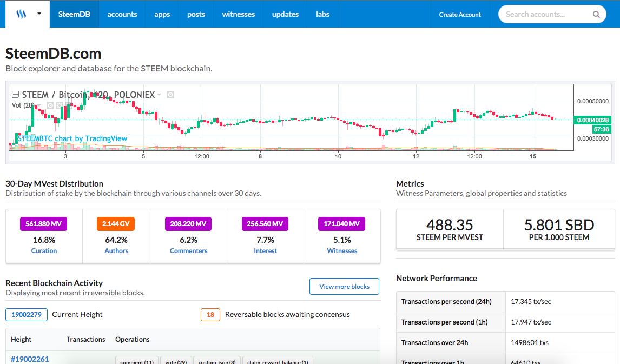Screen dimensions: 620x364
Task: Click the 19002279 current height badge
Action: click(27, 315)
